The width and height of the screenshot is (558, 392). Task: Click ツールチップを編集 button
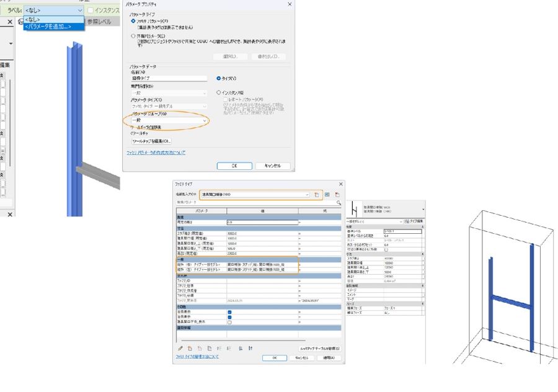[151, 141]
